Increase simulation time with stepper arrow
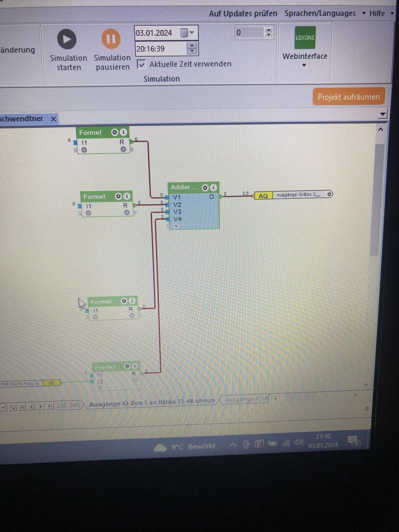The width and height of the screenshot is (399, 532). tap(192, 46)
